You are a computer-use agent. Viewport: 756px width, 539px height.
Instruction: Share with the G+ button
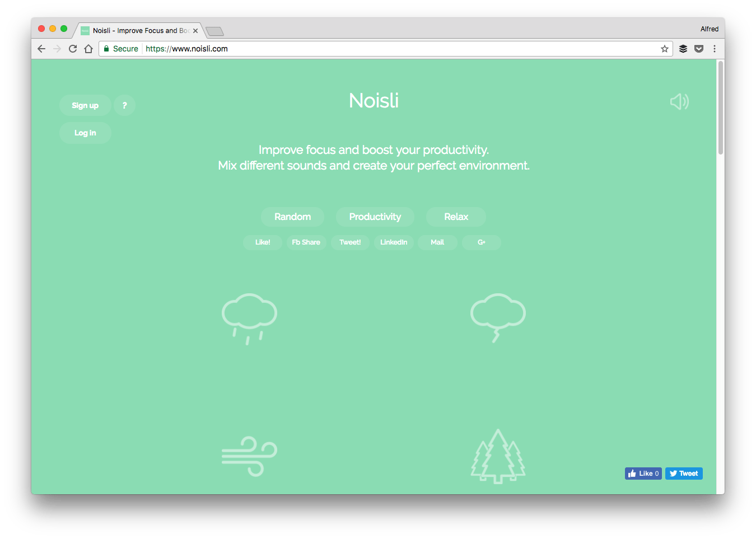point(482,242)
